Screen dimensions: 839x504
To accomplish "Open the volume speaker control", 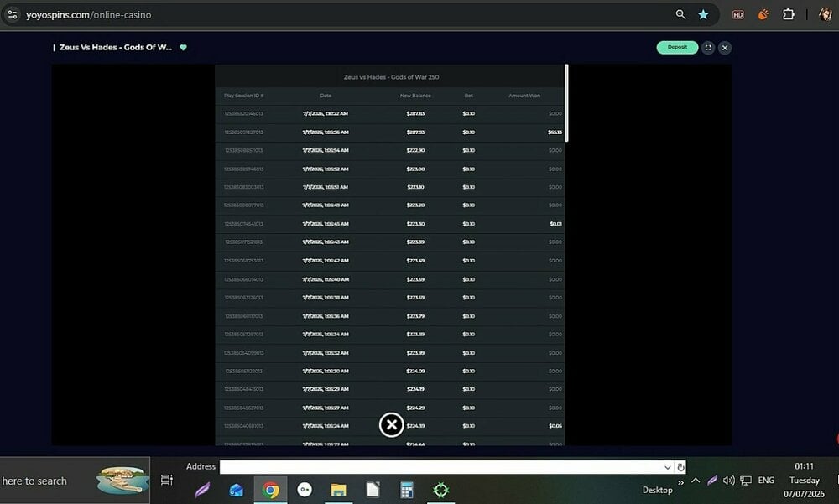I will [x=728, y=481].
